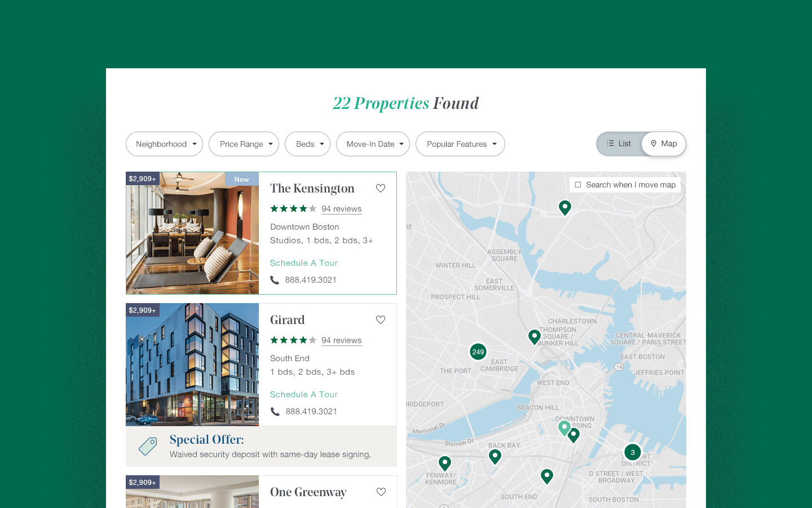Click the special offer tag icon
Viewport: 812px width, 508px height.
point(147,446)
